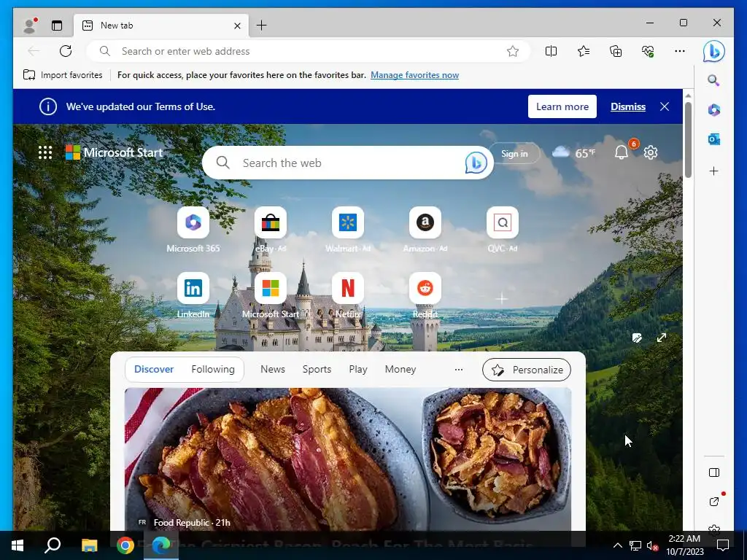Open notifications bell with 6 badge
The image size is (747, 560).
click(622, 152)
